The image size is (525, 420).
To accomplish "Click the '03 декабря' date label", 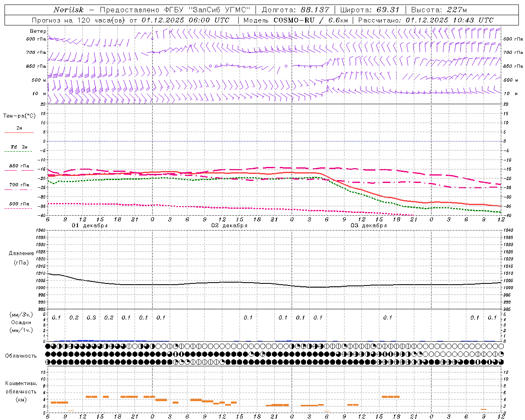I will 369,226.
